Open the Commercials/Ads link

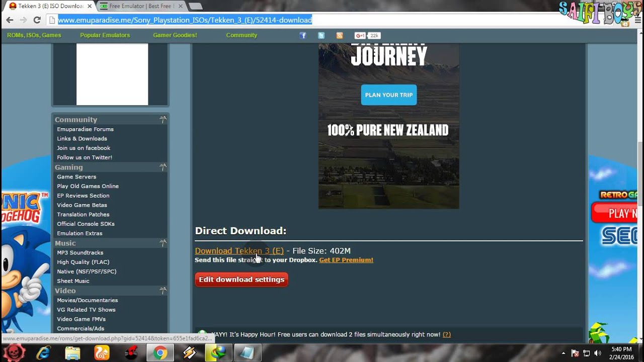tap(80, 329)
